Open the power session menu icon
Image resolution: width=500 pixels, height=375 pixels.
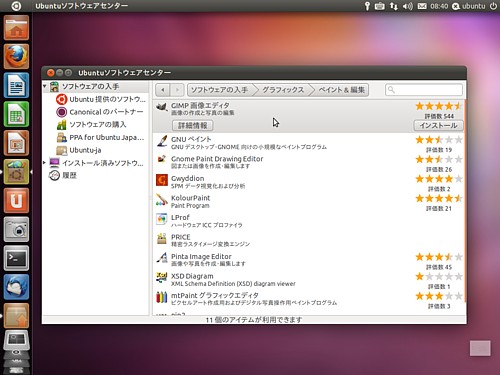493,6
